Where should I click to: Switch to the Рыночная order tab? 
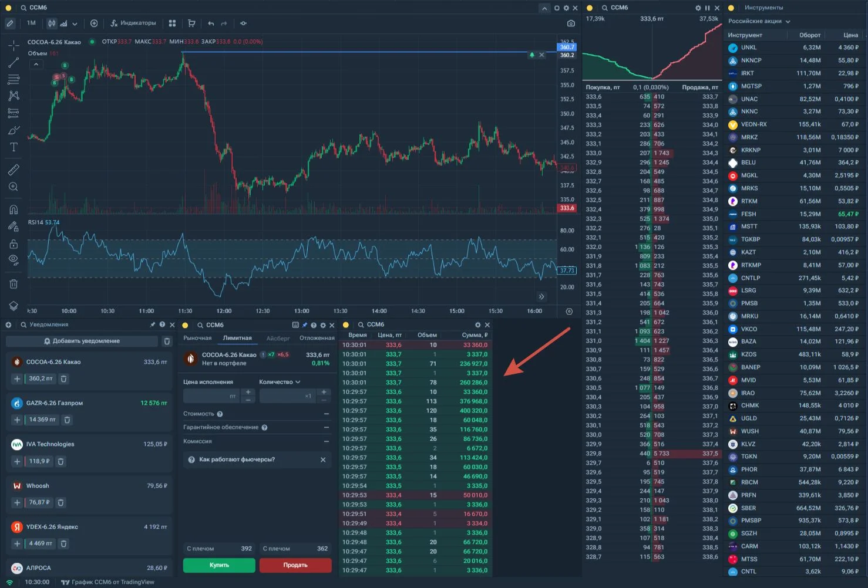tap(197, 338)
